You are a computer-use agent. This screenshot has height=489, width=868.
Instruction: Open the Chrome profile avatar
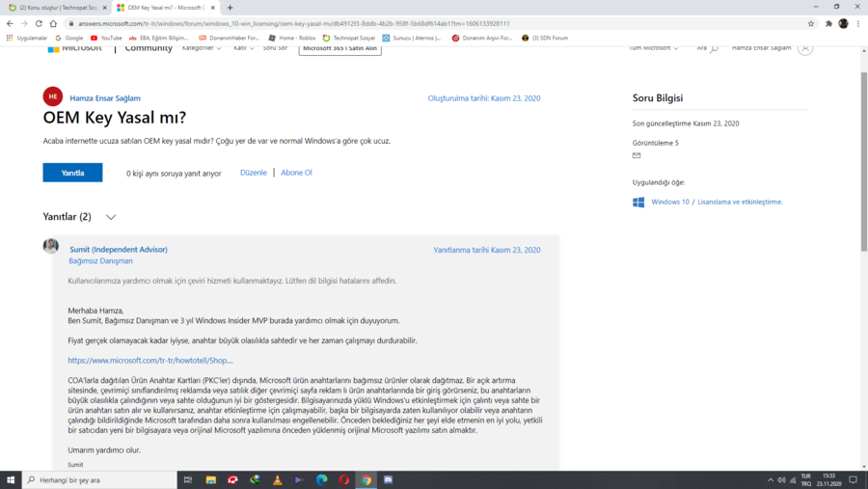click(x=843, y=23)
